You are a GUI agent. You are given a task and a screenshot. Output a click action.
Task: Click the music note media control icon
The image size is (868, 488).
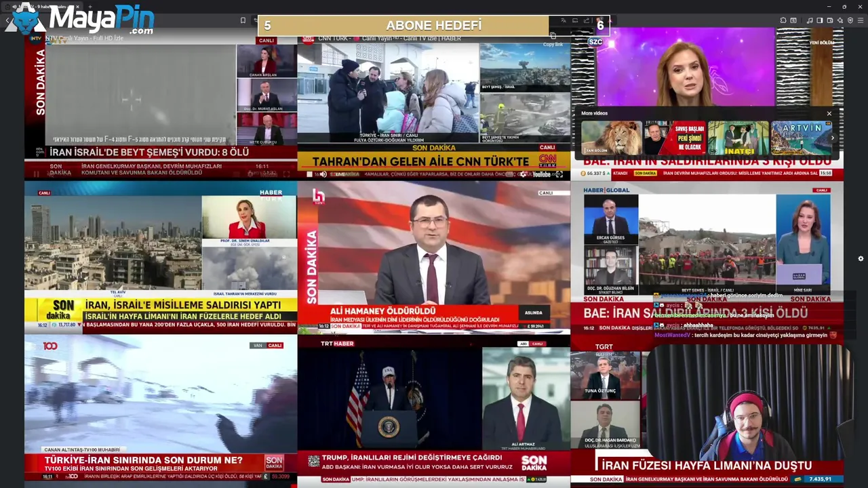(x=810, y=20)
